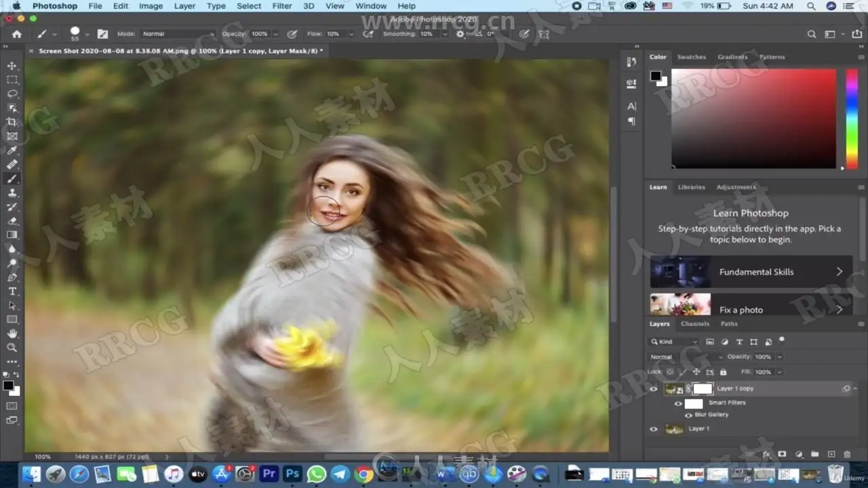Expand the layers Opacity dropdown arrow

click(x=779, y=357)
